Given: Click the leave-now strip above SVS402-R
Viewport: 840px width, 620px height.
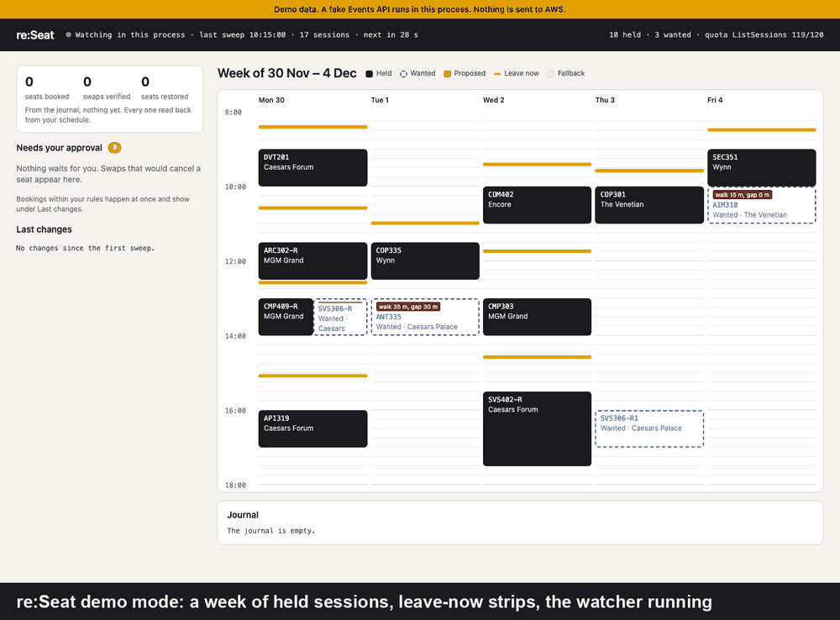Looking at the screenshot, I should tap(538, 357).
